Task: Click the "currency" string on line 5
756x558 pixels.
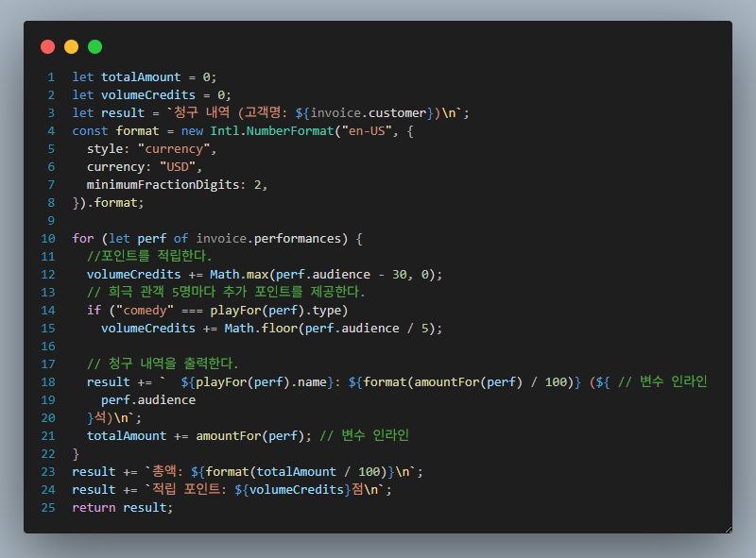Action: [174, 149]
